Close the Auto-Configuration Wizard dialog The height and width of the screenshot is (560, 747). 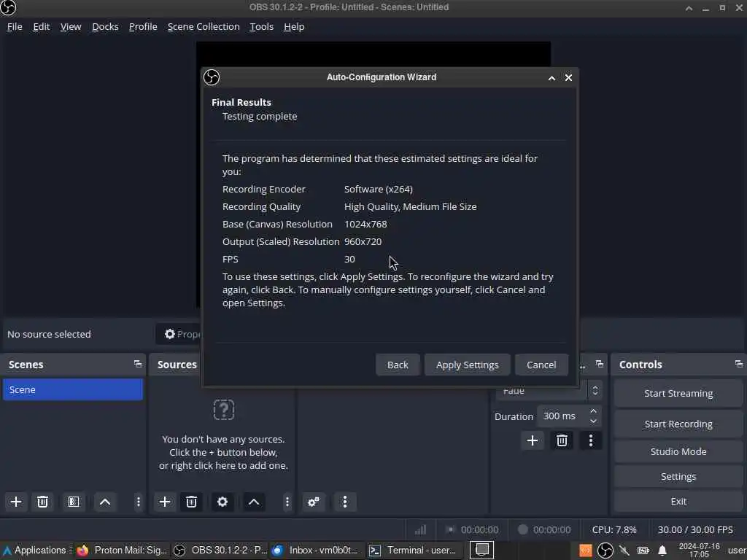click(x=568, y=77)
